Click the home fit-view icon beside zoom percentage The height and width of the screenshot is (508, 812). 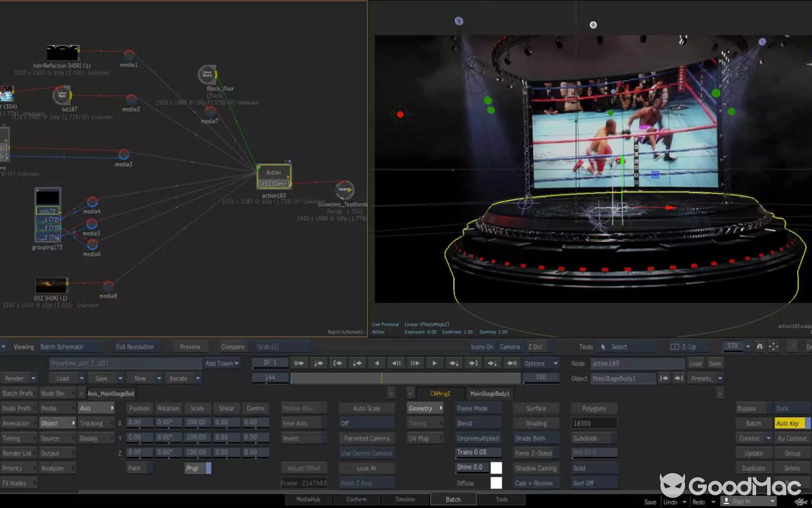pos(761,347)
